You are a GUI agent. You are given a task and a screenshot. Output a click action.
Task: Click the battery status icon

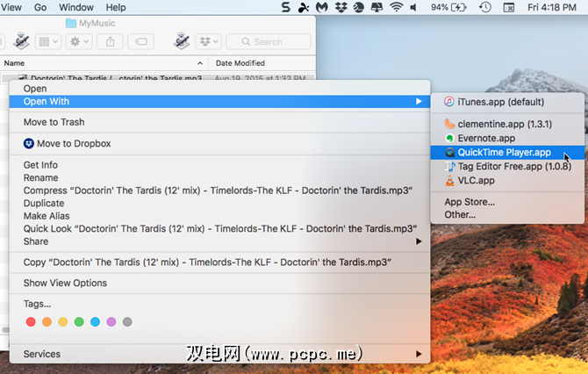click(459, 7)
